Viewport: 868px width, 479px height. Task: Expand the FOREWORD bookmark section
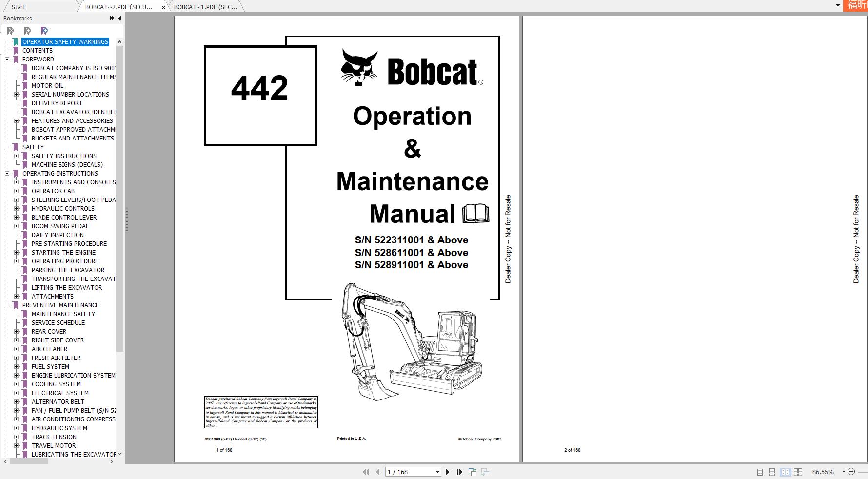pos(6,59)
